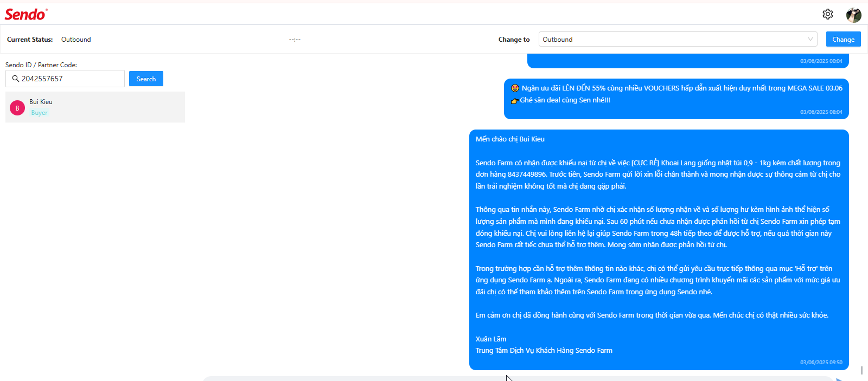The image size is (868, 381).
Task: Click the 'Change to' label
Action: coord(514,40)
